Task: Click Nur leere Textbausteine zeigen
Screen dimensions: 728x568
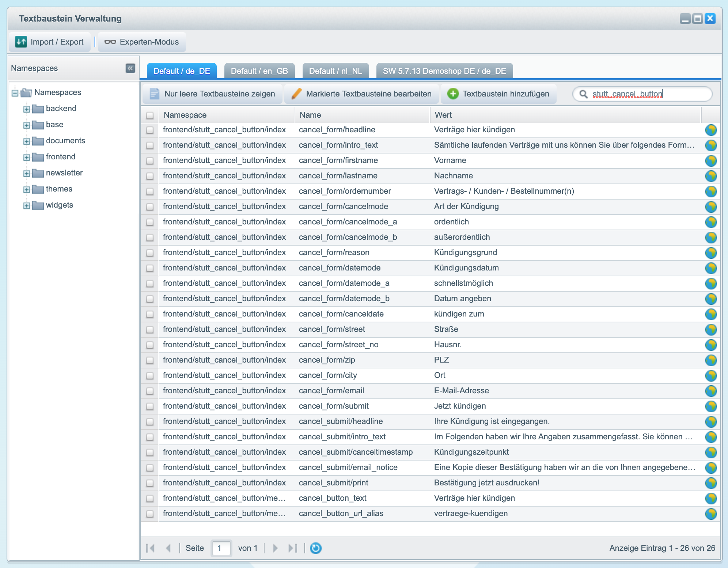Action: 212,94
